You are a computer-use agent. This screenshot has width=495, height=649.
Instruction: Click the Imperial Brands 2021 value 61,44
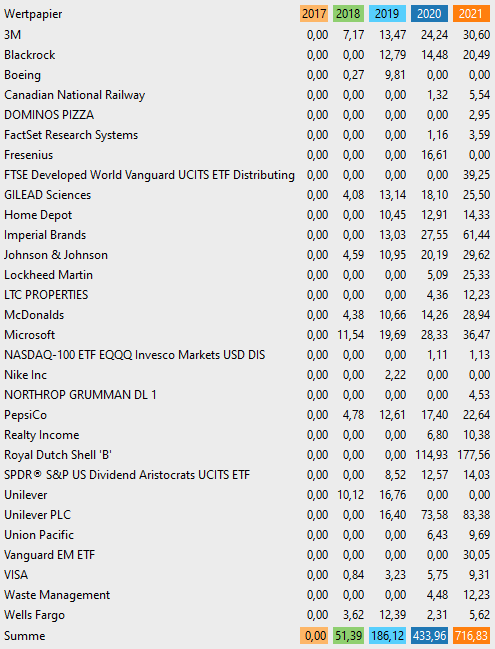[x=476, y=235]
